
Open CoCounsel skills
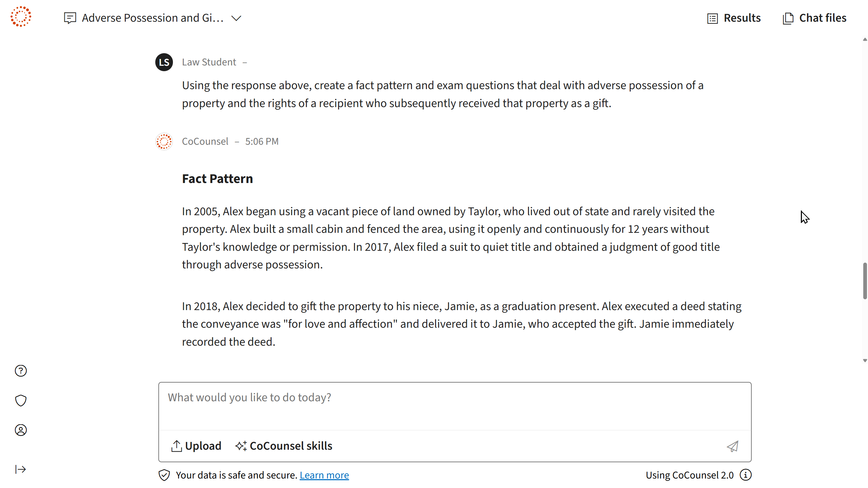(284, 446)
